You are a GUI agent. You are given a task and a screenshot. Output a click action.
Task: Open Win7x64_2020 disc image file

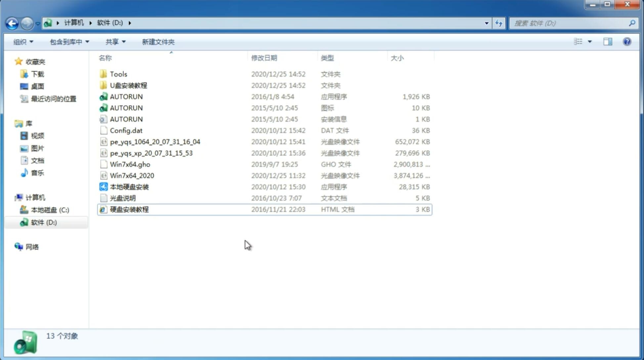132,176
